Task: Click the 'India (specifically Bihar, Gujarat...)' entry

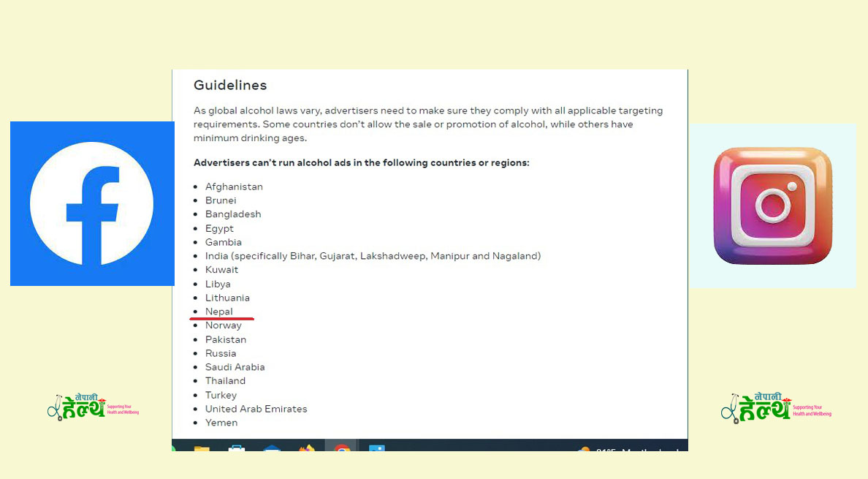Action: 373,256
